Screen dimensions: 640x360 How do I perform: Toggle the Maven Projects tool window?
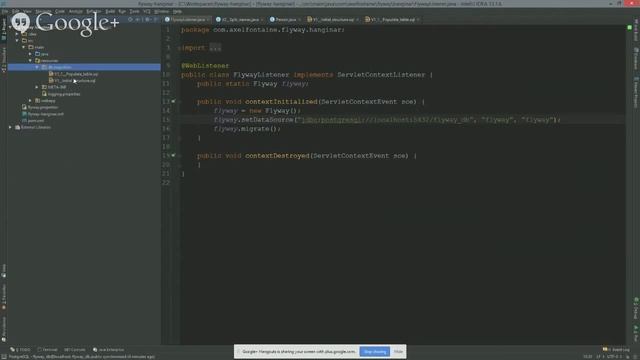pyautogui.click(x=636, y=92)
